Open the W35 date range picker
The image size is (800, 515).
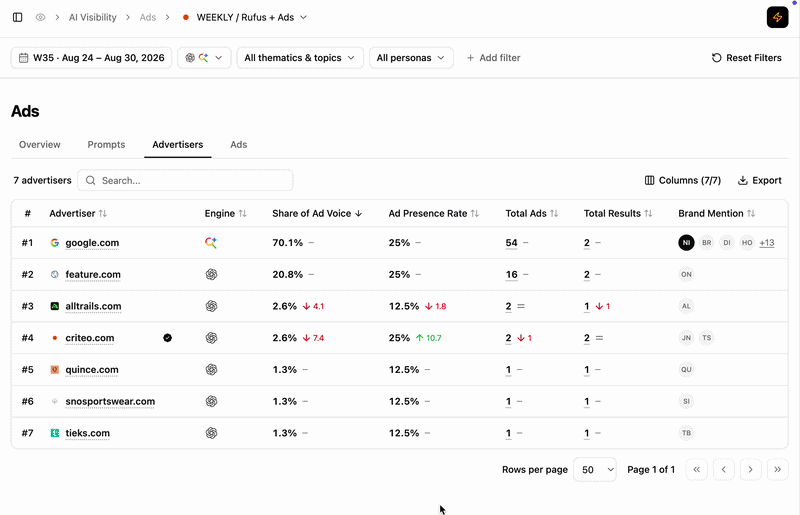coord(91,58)
